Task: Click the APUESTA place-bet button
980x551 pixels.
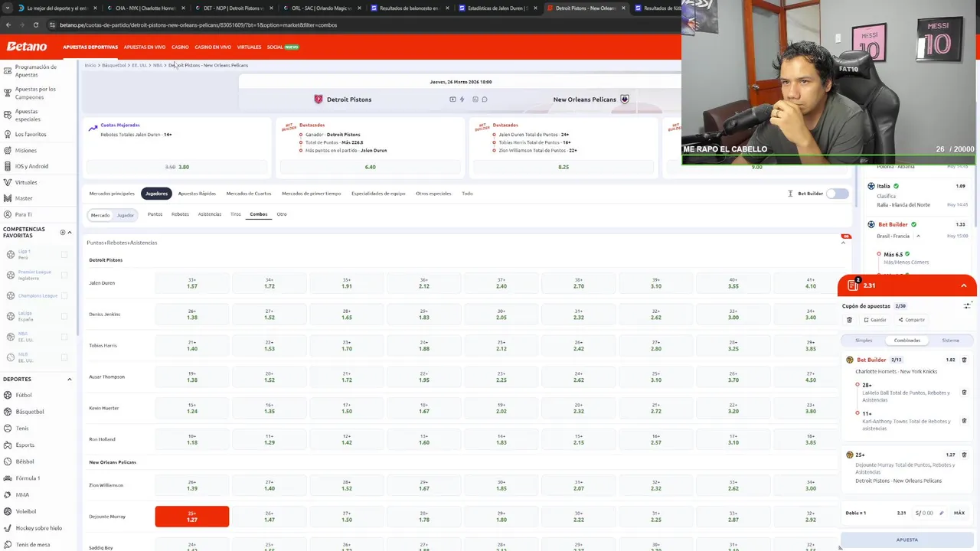Action: [907, 540]
